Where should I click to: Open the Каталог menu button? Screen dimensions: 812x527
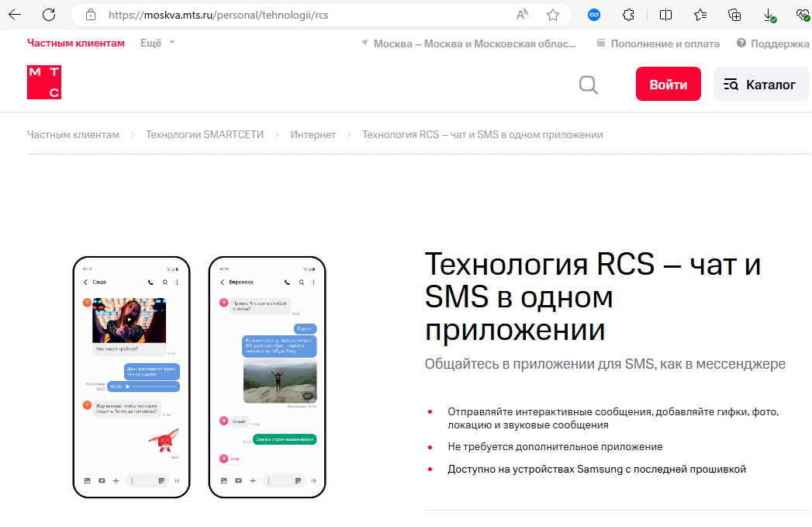pos(761,84)
